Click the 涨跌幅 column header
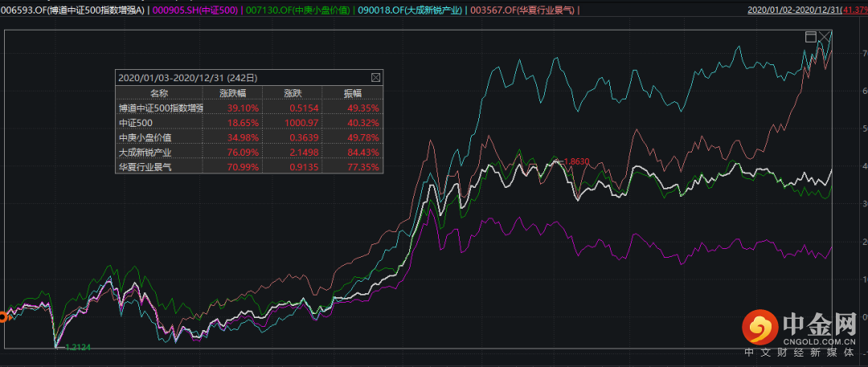 (232, 93)
